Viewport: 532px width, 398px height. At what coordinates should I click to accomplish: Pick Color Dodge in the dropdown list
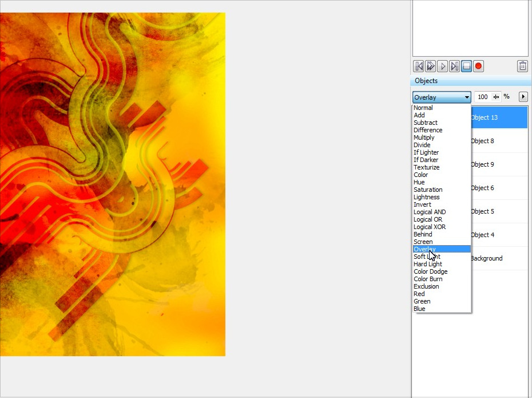pyautogui.click(x=430, y=271)
